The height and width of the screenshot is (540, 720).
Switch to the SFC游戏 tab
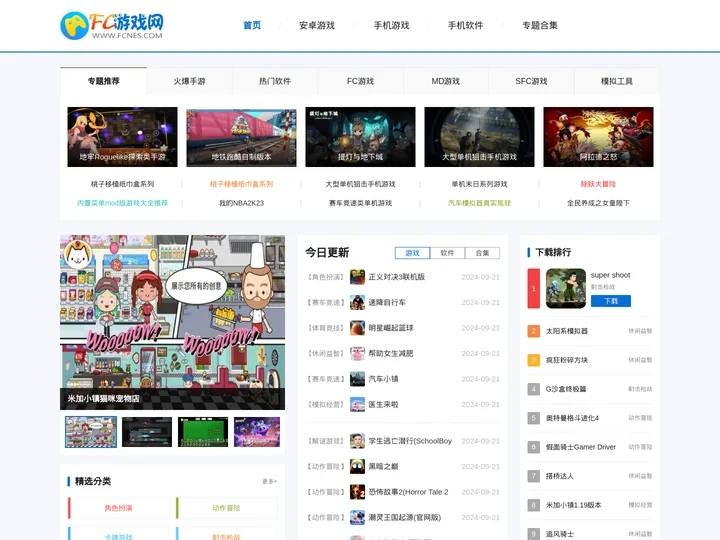pos(531,81)
